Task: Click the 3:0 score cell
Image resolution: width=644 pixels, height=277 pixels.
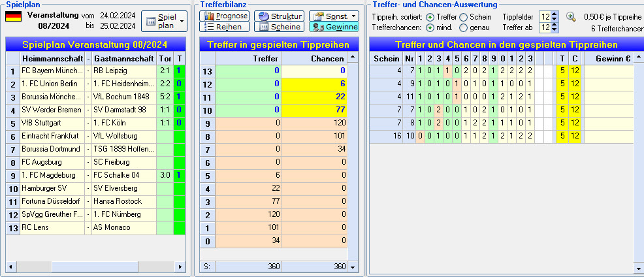Action: point(165,175)
